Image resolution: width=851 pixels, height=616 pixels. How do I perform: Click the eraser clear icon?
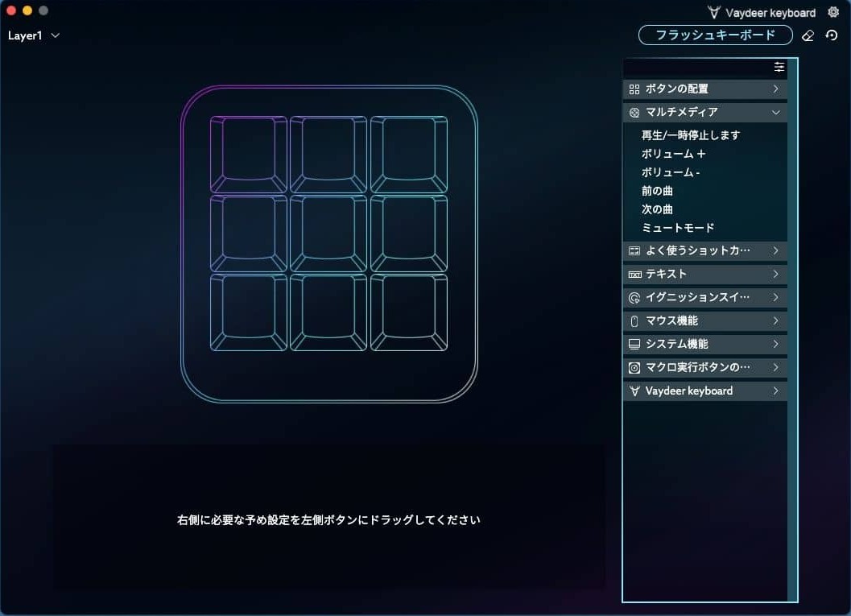click(x=808, y=35)
